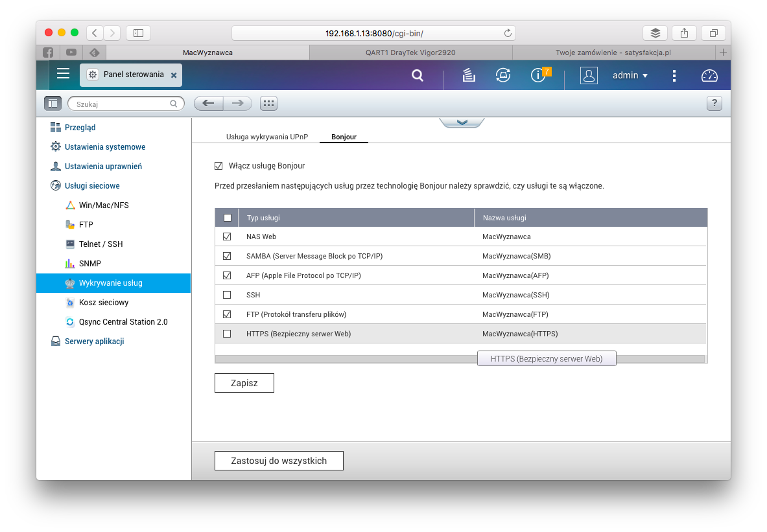The image size is (767, 532).
Task: Click the Zapisz button
Action: 244,383
